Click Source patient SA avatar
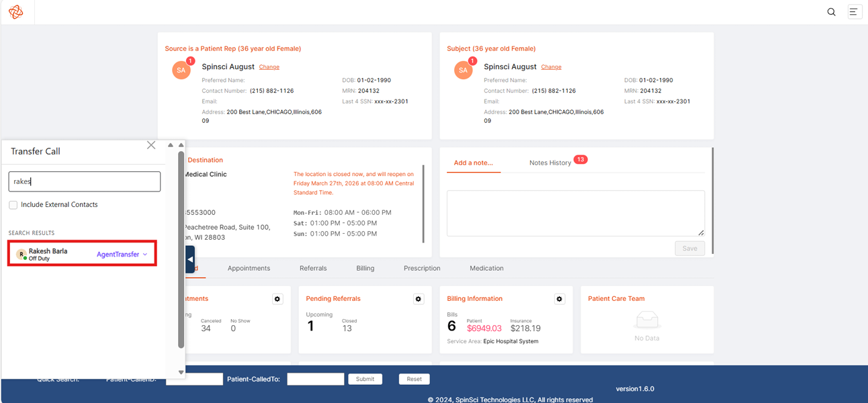868x403 pixels. coord(181,70)
